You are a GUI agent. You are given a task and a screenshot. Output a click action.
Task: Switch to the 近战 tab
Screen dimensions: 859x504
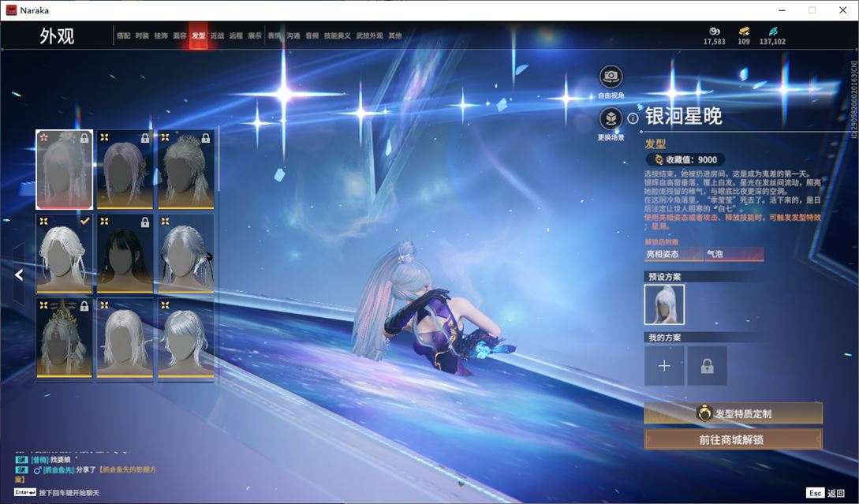point(217,35)
